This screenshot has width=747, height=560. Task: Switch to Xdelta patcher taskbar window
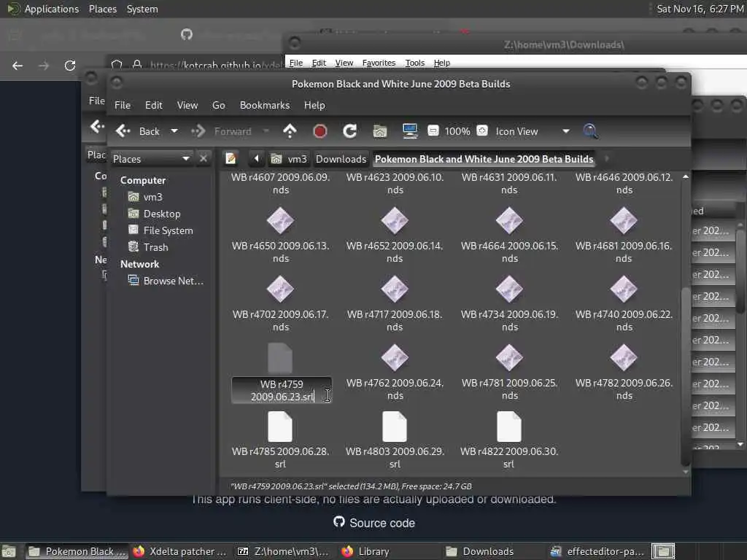(x=181, y=551)
